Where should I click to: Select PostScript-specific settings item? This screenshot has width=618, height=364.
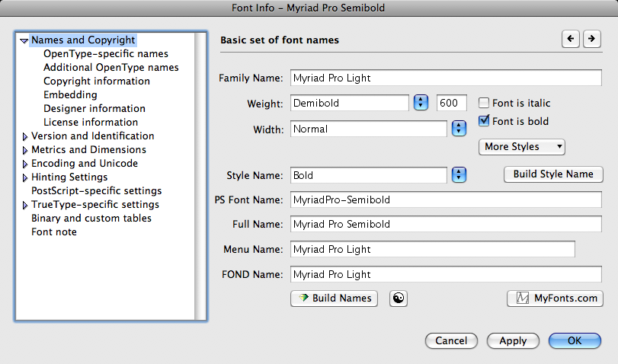pos(97,190)
